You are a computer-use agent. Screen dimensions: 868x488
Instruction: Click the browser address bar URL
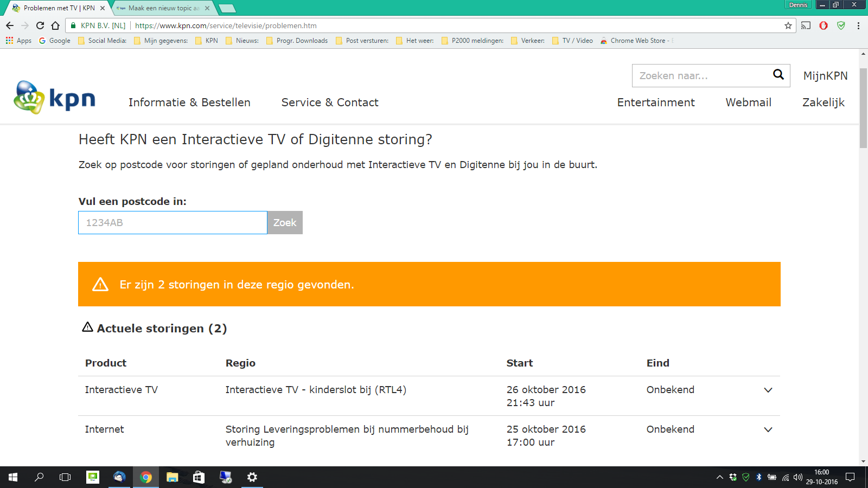[226, 25]
